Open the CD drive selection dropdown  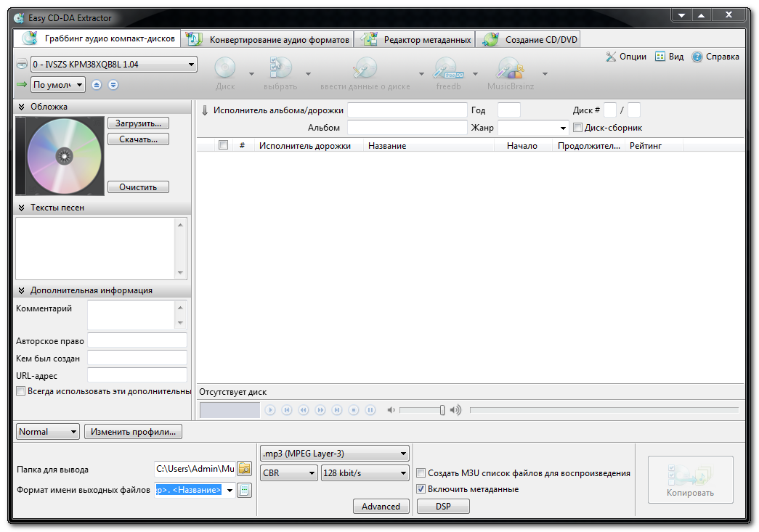(114, 65)
